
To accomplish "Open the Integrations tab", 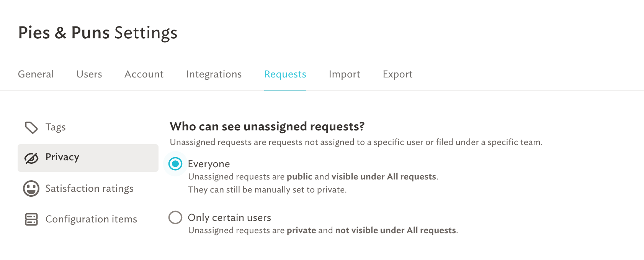I will pos(214,74).
